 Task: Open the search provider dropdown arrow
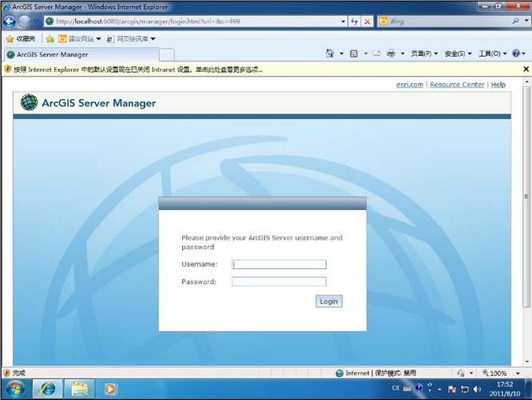coord(526,21)
